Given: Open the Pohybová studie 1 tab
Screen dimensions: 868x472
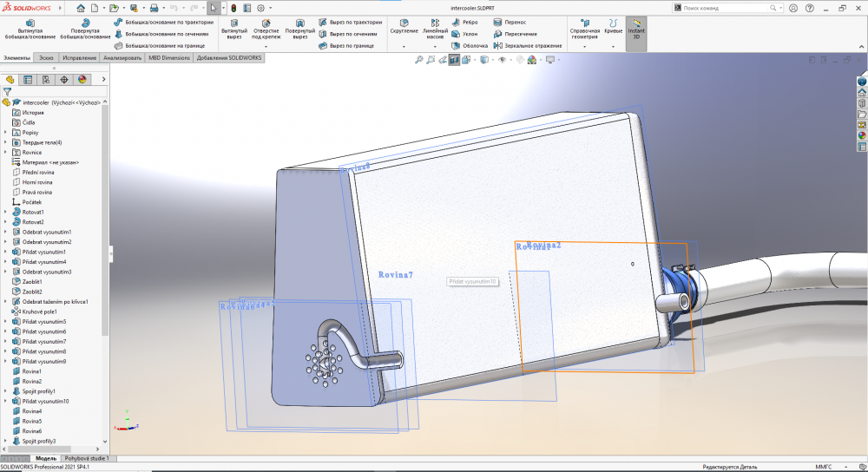Looking at the screenshot, I should (x=89, y=458).
